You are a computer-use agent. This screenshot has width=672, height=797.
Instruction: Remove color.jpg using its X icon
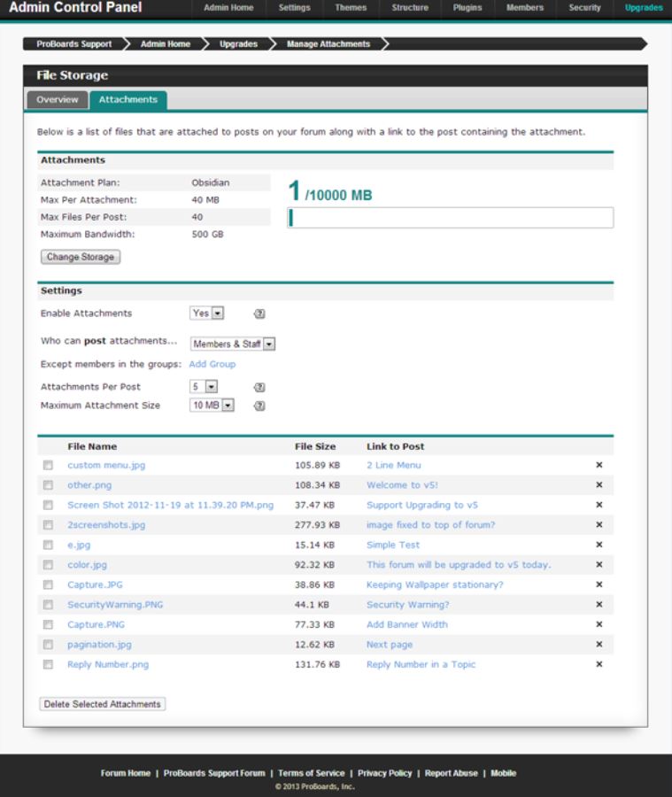point(599,565)
